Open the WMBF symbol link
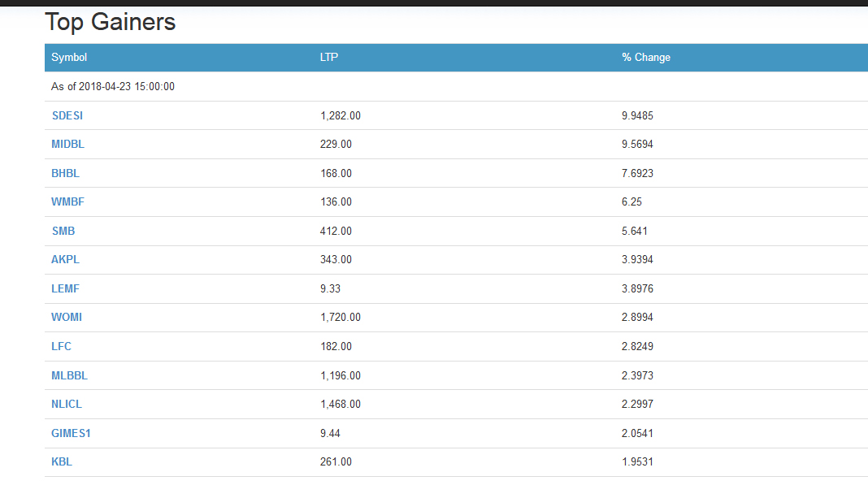The height and width of the screenshot is (485, 868). [67, 201]
